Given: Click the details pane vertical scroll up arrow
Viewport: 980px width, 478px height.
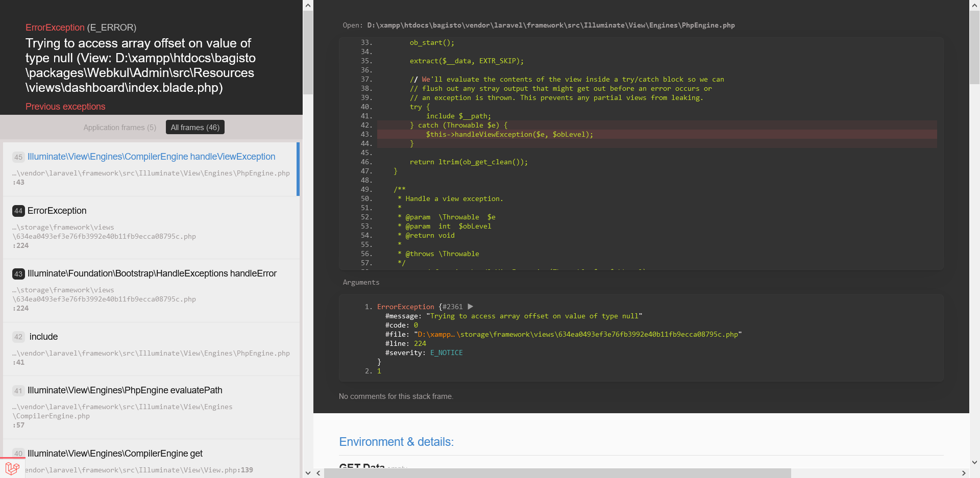Looking at the screenshot, I should [x=974, y=6].
